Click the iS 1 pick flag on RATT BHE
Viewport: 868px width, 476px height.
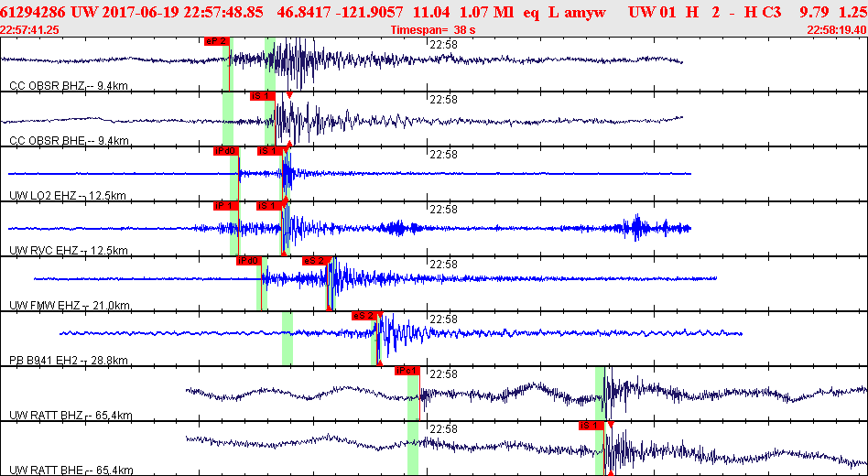[x=591, y=425]
